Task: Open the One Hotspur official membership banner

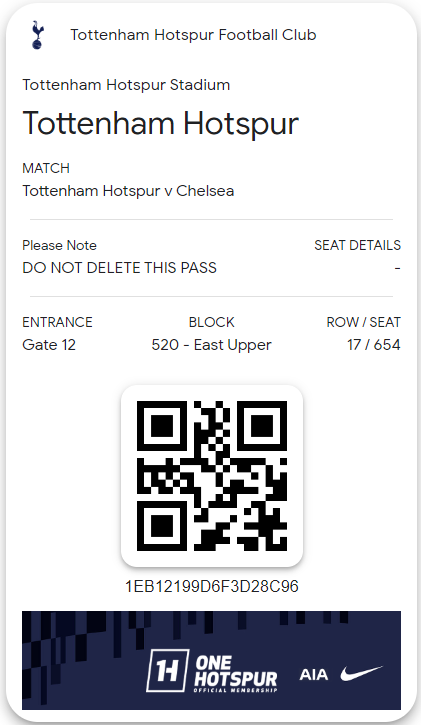Action: [x=211, y=660]
